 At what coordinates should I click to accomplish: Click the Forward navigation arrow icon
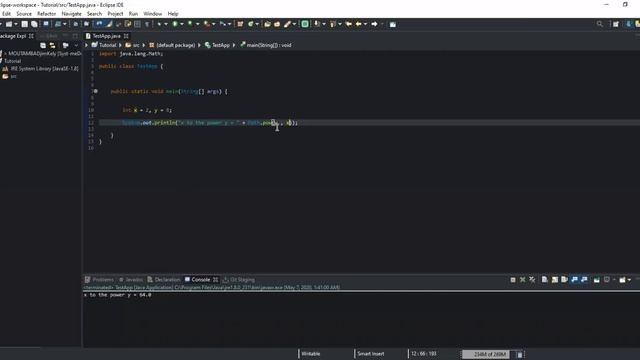tap(374, 24)
